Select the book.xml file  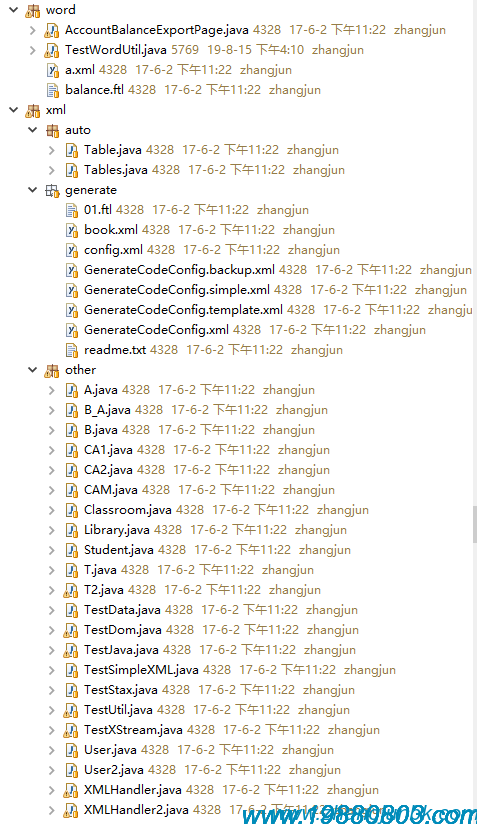tap(111, 230)
